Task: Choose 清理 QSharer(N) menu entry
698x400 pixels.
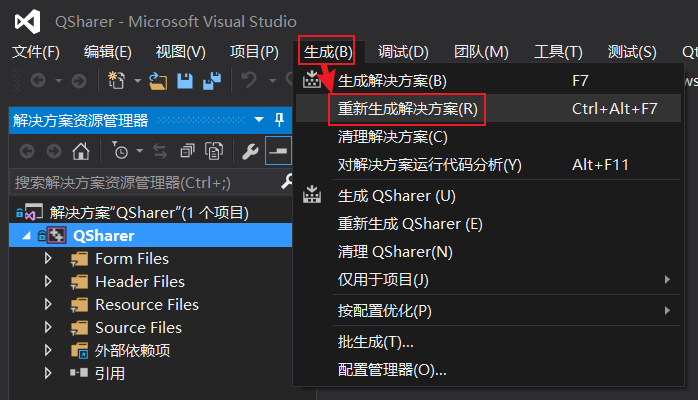Action: [488, 252]
